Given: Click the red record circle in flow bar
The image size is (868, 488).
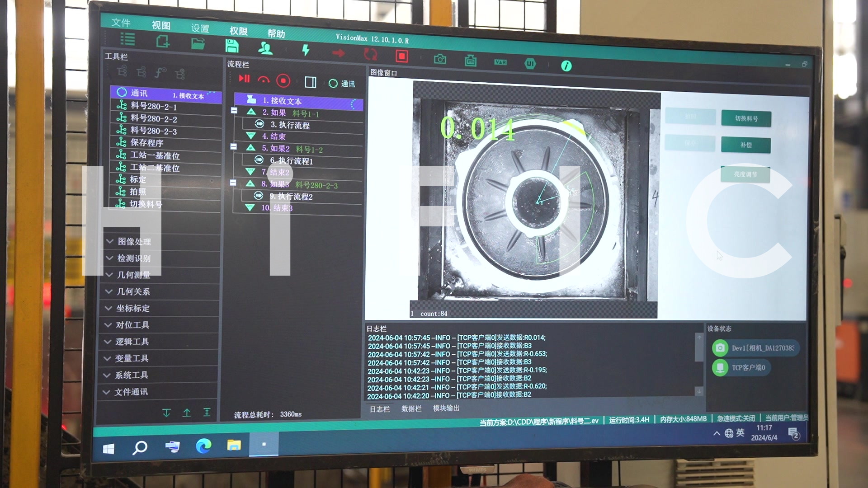Looking at the screenshot, I should 283,81.
